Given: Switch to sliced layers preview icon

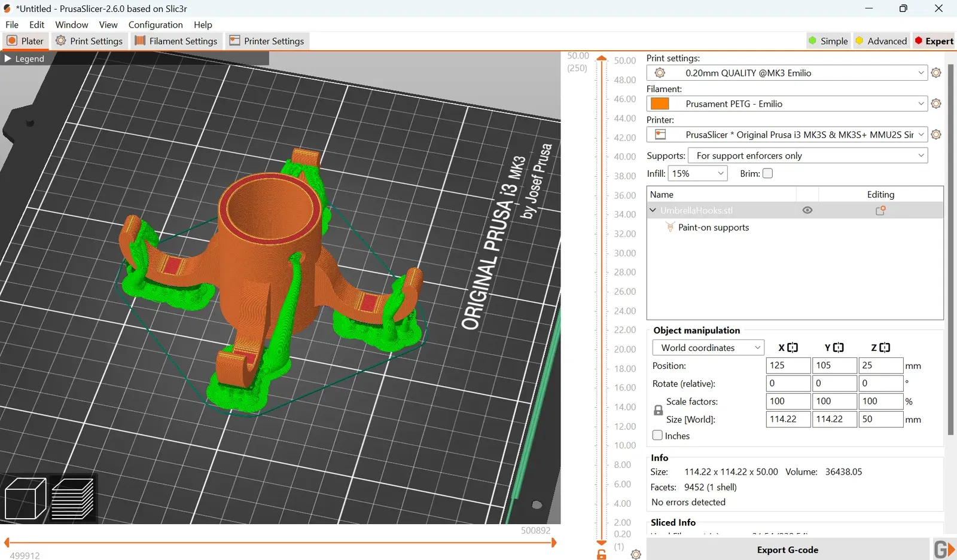Looking at the screenshot, I should coord(72,498).
